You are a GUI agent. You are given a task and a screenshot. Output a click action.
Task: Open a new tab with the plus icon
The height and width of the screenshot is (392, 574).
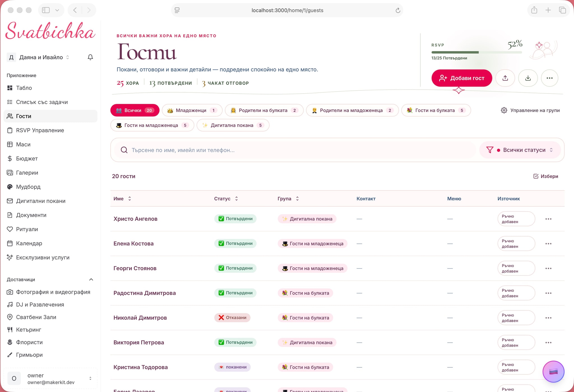(548, 10)
